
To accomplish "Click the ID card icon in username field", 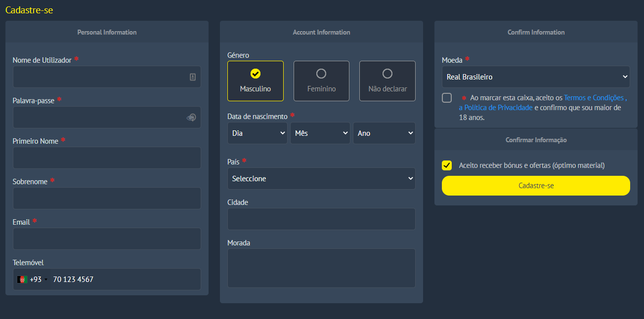I will click(193, 77).
